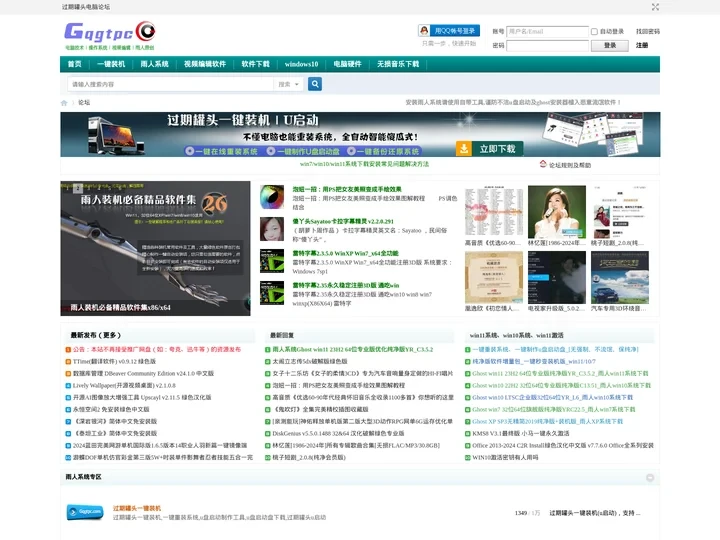Enable the 自动登录 checkbox
720x540 pixels.
pyautogui.click(x=594, y=32)
